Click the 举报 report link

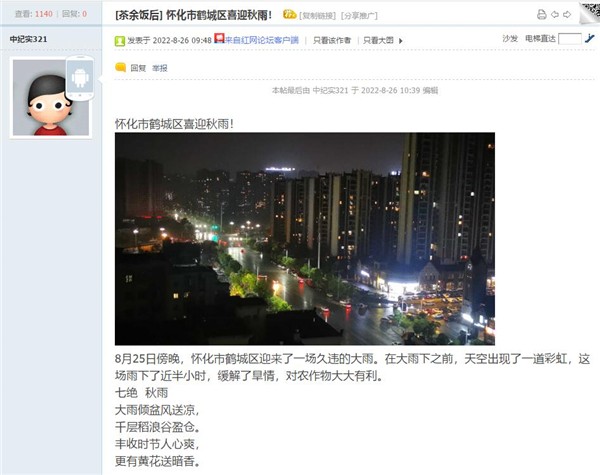click(160, 68)
